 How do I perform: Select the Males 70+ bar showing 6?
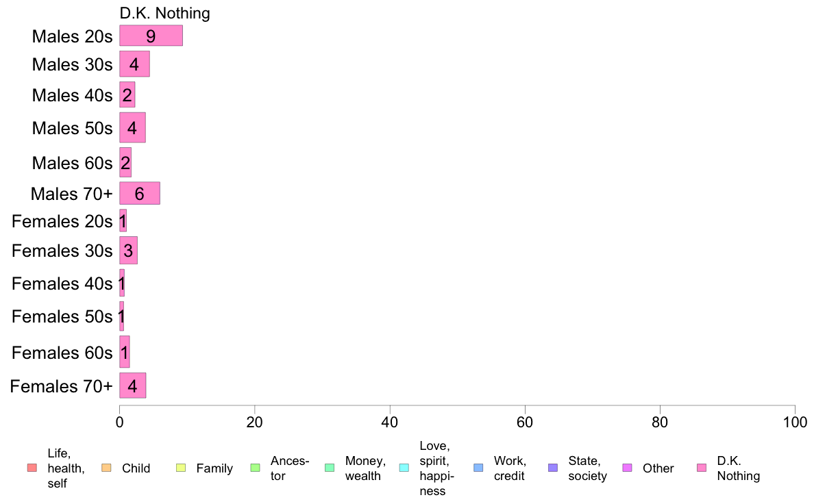click(x=140, y=194)
